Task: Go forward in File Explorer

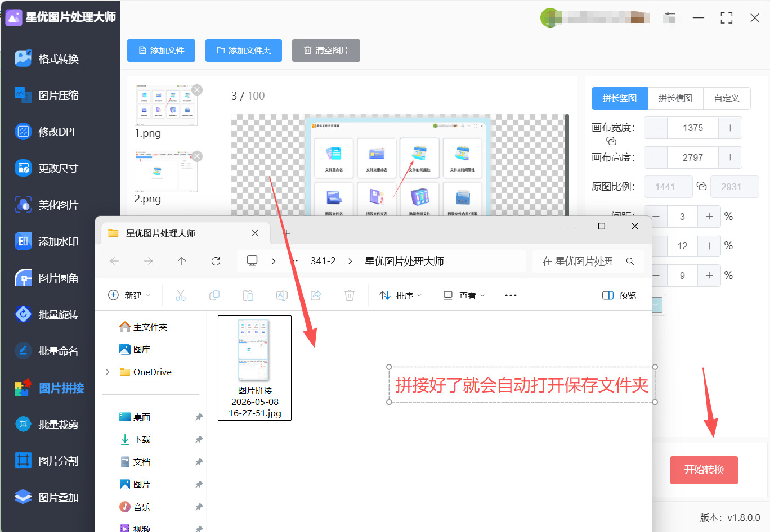Action: [x=149, y=261]
